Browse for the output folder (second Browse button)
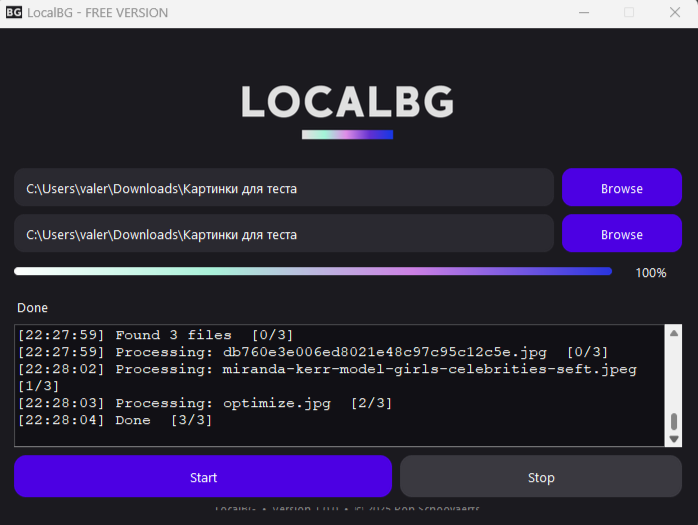This screenshot has height=525, width=698. [x=622, y=233]
